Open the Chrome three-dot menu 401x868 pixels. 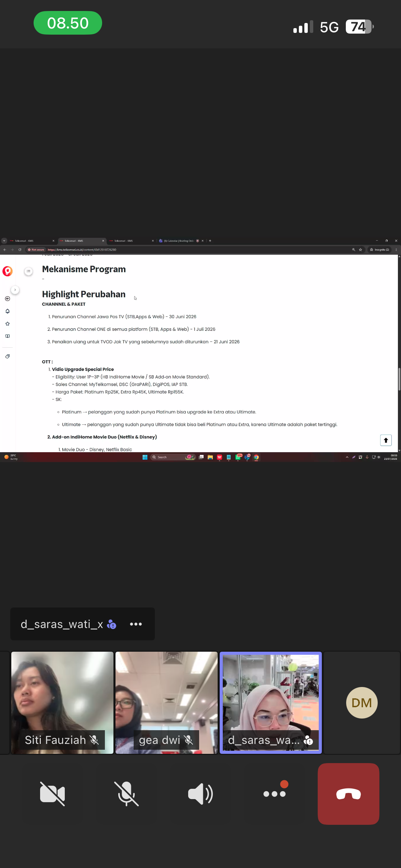pos(396,250)
